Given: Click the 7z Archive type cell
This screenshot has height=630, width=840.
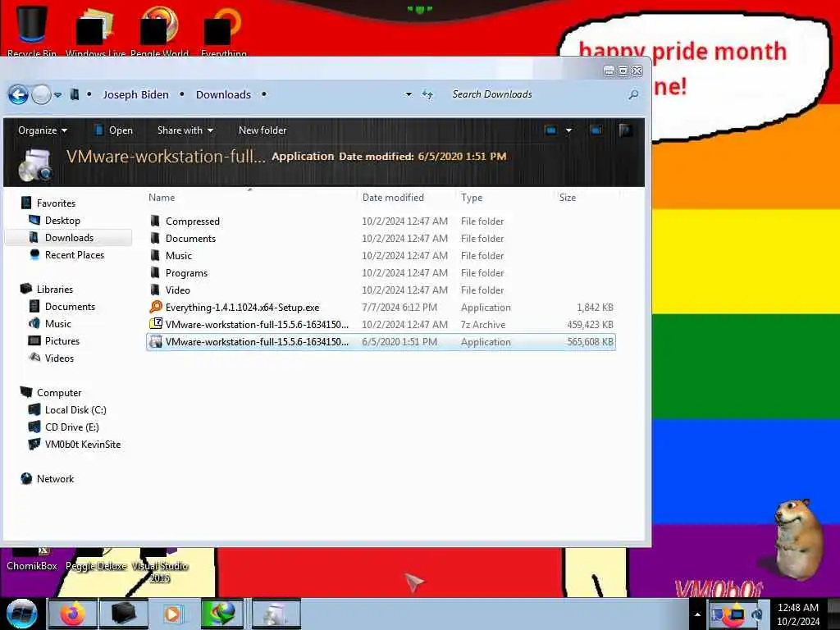Looking at the screenshot, I should tap(482, 325).
